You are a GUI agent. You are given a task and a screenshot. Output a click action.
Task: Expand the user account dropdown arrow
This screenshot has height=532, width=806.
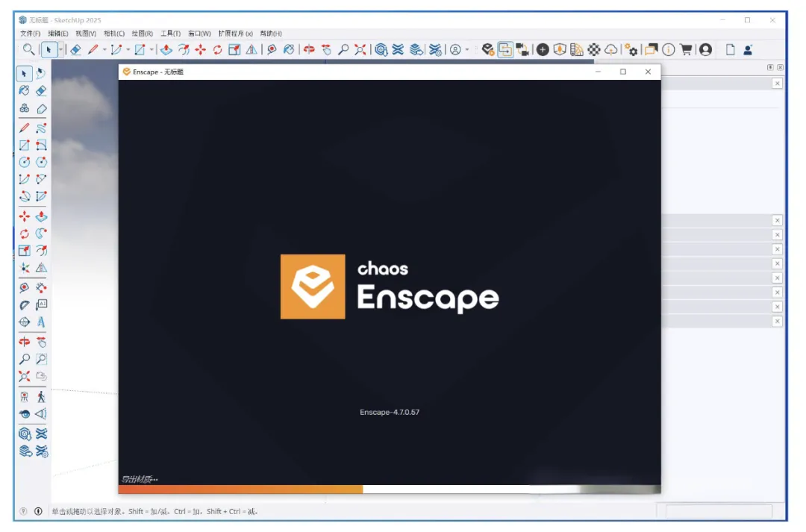[466, 49]
